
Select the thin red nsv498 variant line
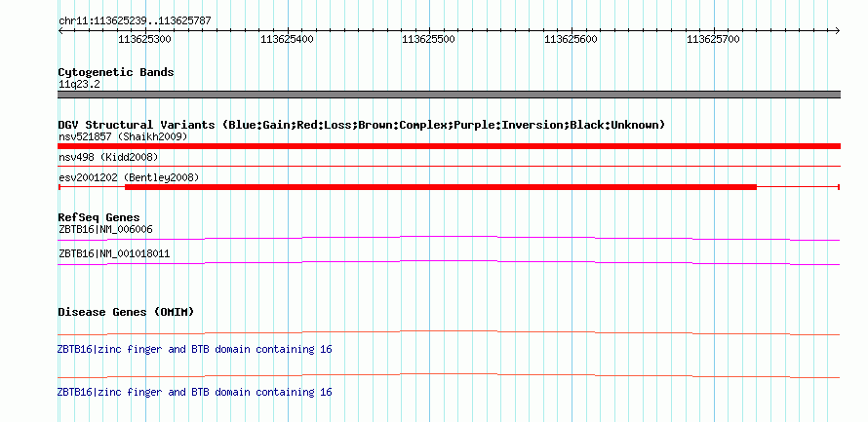pos(449,166)
